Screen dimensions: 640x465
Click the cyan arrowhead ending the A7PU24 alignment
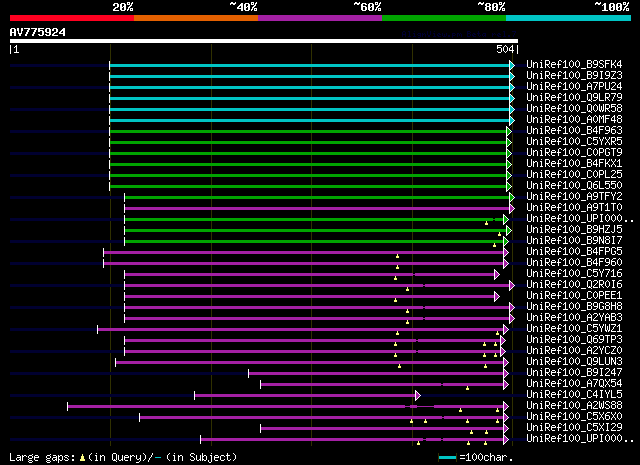(x=512, y=87)
